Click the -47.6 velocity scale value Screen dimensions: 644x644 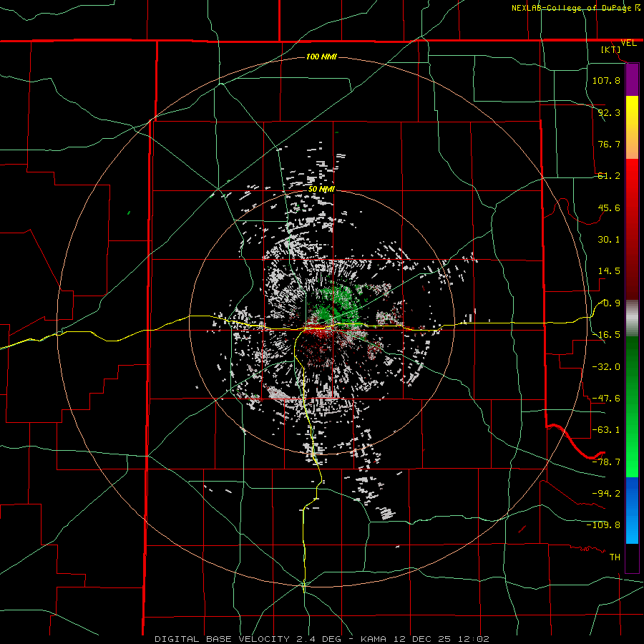click(x=606, y=399)
